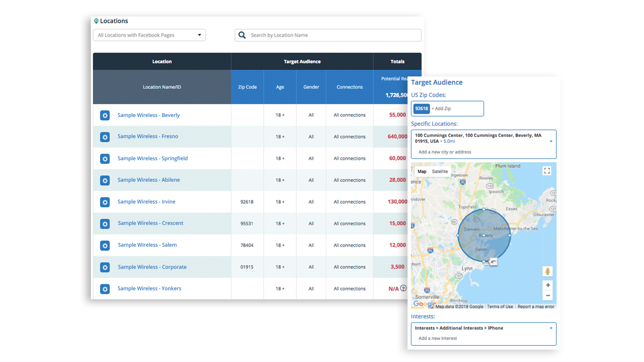The image size is (644, 362).
Task: Remove the 100 Cummings Center location
Action: (551, 141)
